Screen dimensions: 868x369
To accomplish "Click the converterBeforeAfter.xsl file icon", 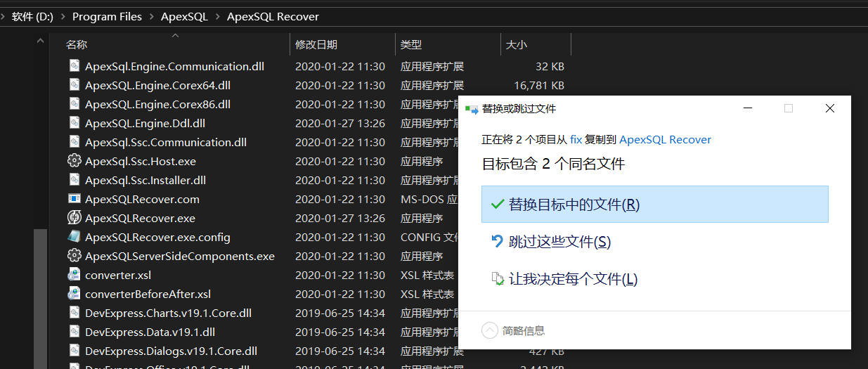I will pyautogui.click(x=74, y=294).
